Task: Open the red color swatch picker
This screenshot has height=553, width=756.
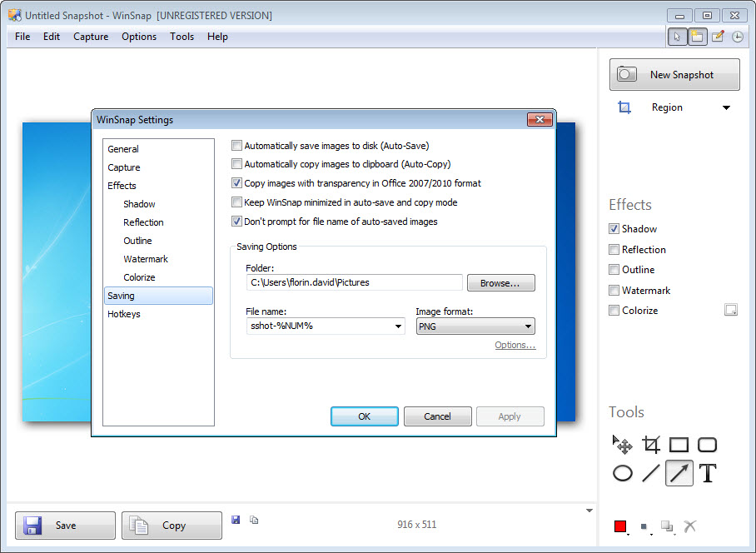Action: pyautogui.click(x=620, y=526)
